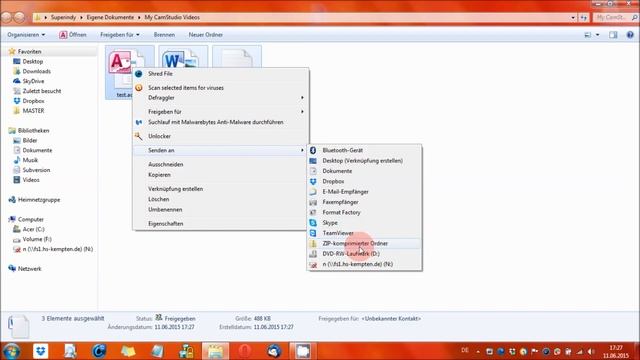Send to E-Mail-Empfänger
This screenshot has height=360, width=640.
345,192
